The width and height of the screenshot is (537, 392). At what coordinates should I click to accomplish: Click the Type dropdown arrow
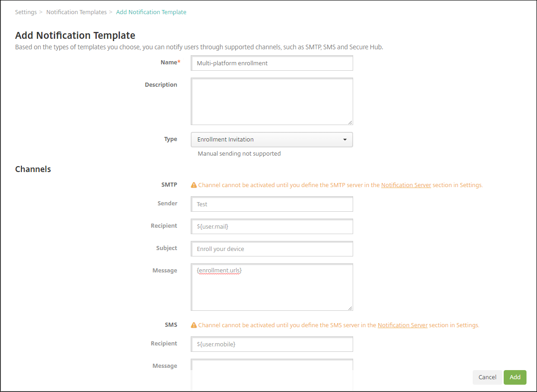345,140
